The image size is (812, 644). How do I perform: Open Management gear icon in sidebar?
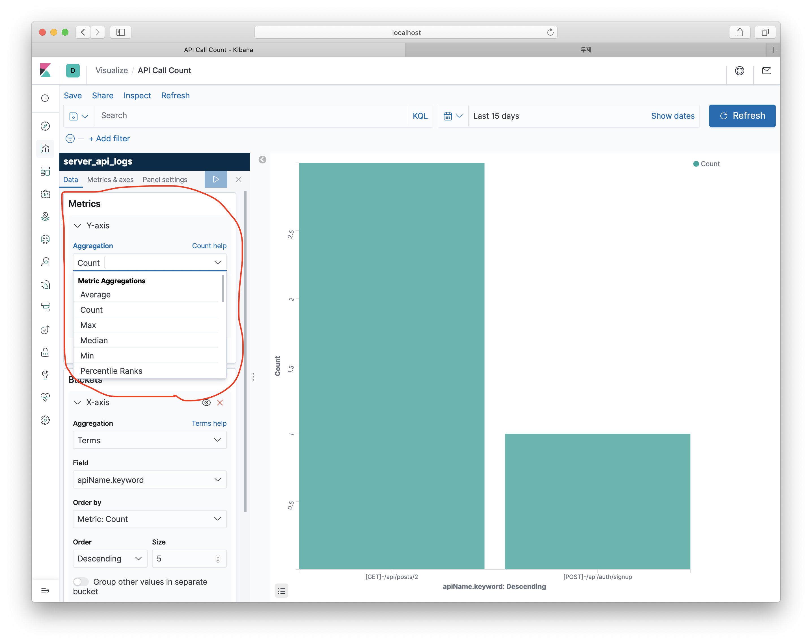click(45, 420)
